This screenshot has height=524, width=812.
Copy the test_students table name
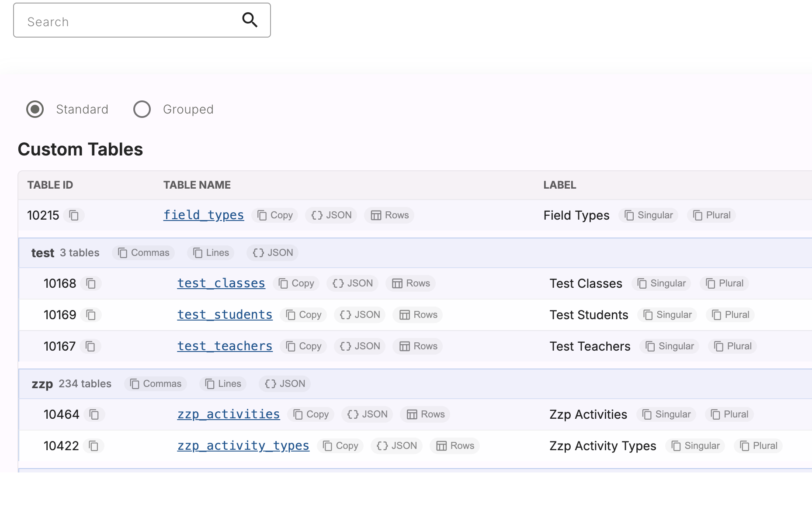click(x=303, y=315)
